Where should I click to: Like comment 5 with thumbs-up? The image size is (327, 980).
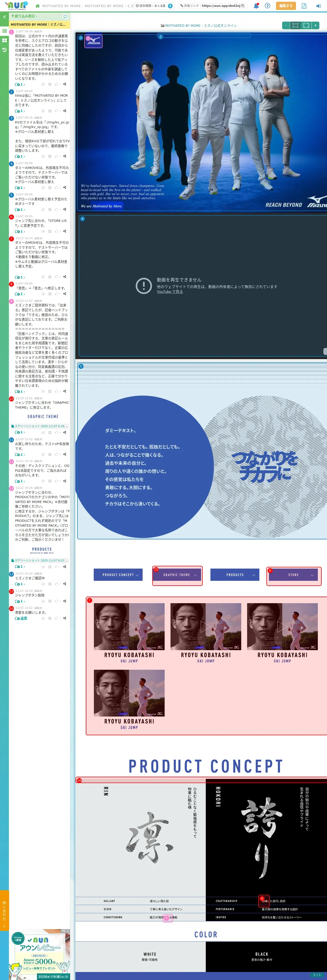tap(56, 209)
